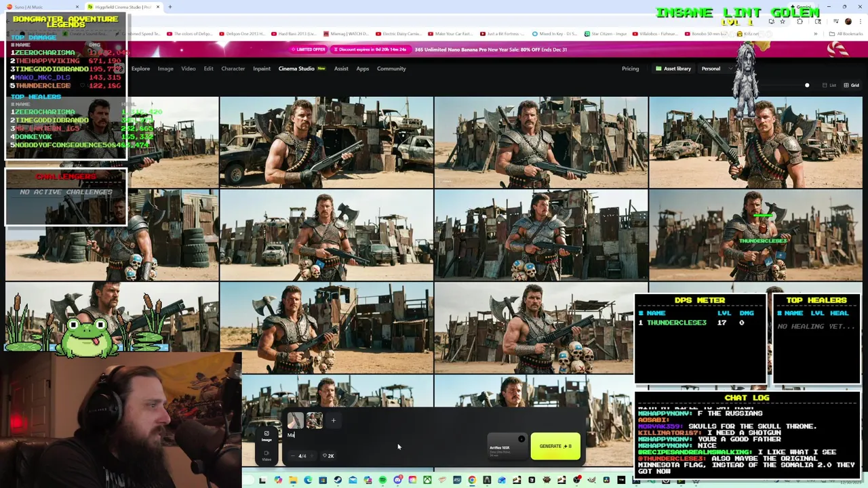Image resolution: width=868 pixels, height=488 pixels.
Task: Open the Xbox app from the taskbar
Action: coord(427,480)
